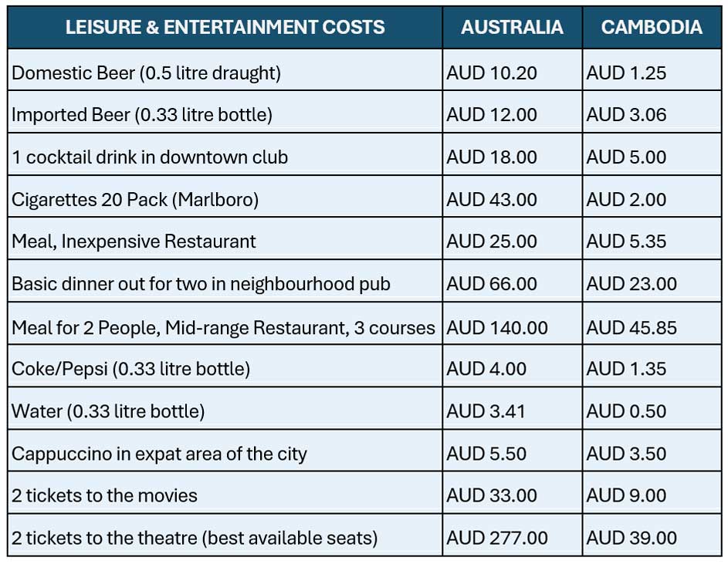
Task: Click the cocktail drink in downtown club cell
Action: tap(150, 157)
